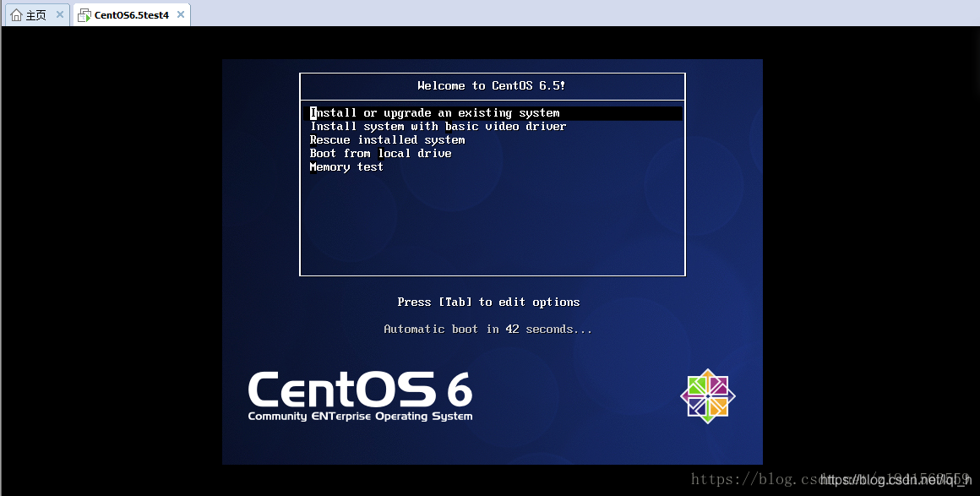Choose Rescue installed system option

pos(388,140)
